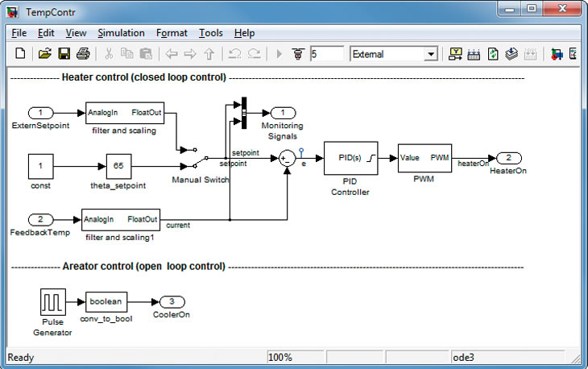Copy selection with the copy icon
Screen dimensions: 588x369
127,54
